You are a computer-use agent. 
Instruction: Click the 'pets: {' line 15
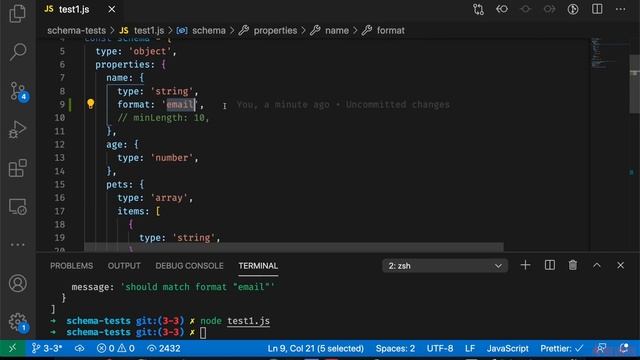[x=125, y=184]
